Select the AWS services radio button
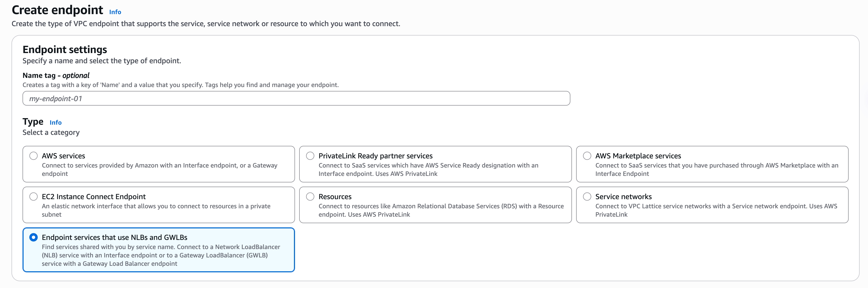Image resolution: width=868 pixels, height=288 pixels. 33,156
